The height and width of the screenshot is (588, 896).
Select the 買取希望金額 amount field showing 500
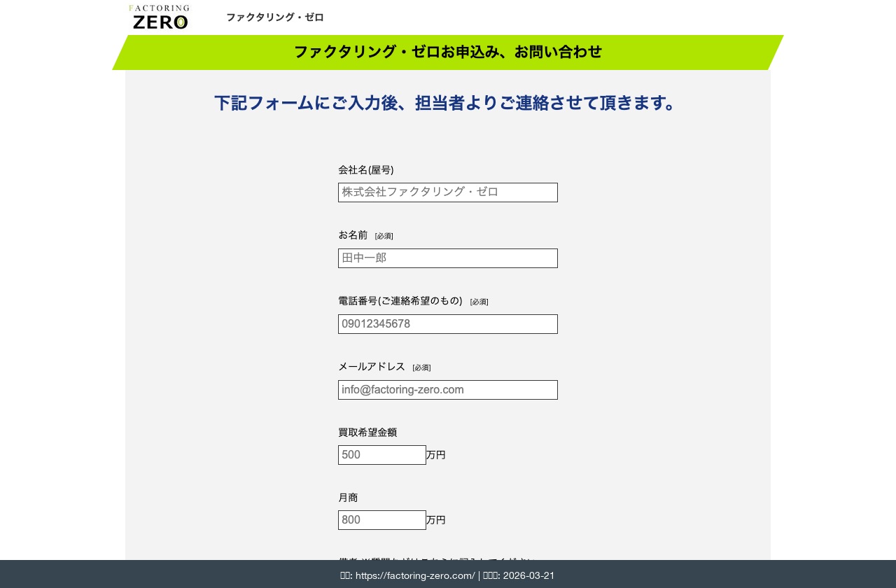coord(381,454)
